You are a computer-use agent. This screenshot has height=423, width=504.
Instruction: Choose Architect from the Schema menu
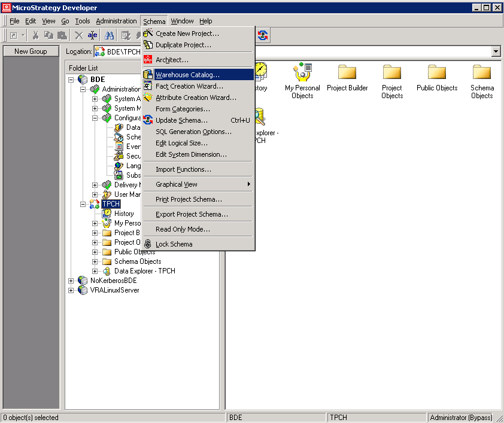(x=172, y=60)
